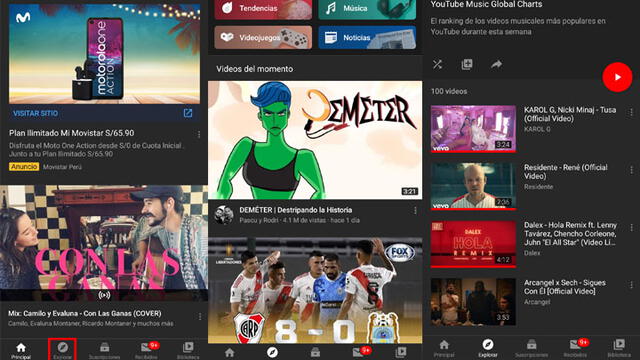Go to Principal tab in the right screen
The width and height of the screenshot is (640, 360).
click(444, 349)
